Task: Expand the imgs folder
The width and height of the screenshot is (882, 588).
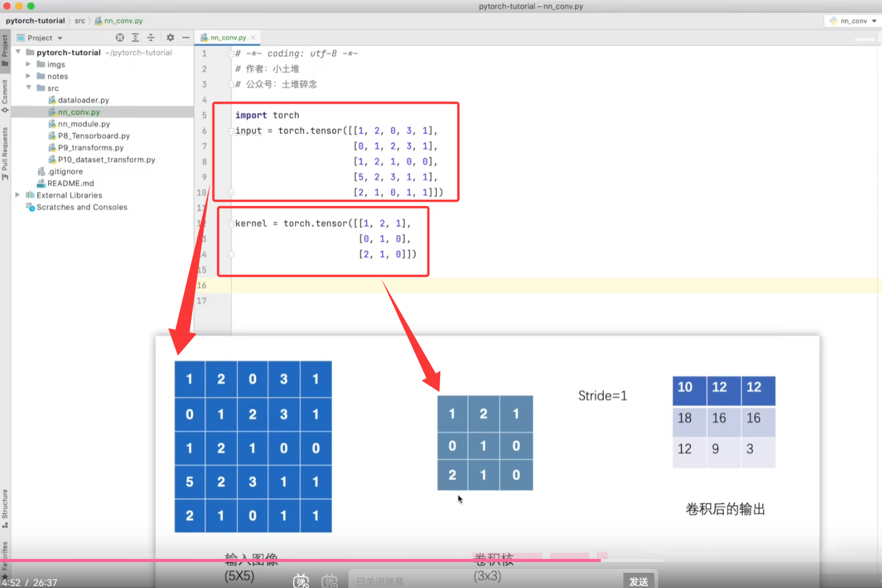Action: [x=28, y=64]
